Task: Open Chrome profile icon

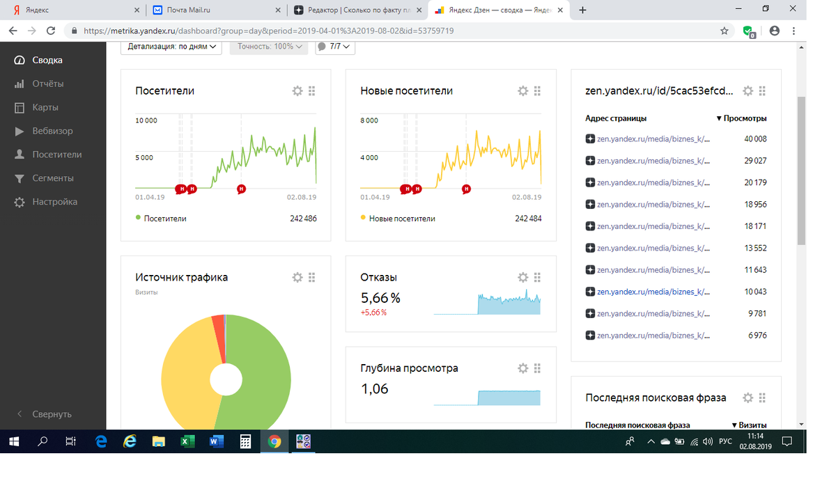Action: [x=774, y=31]
